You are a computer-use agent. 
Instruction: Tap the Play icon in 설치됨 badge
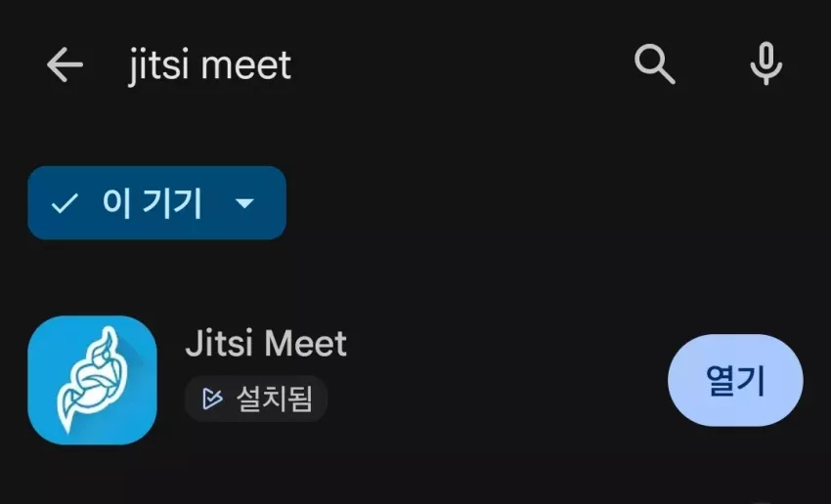coord(212,399)
